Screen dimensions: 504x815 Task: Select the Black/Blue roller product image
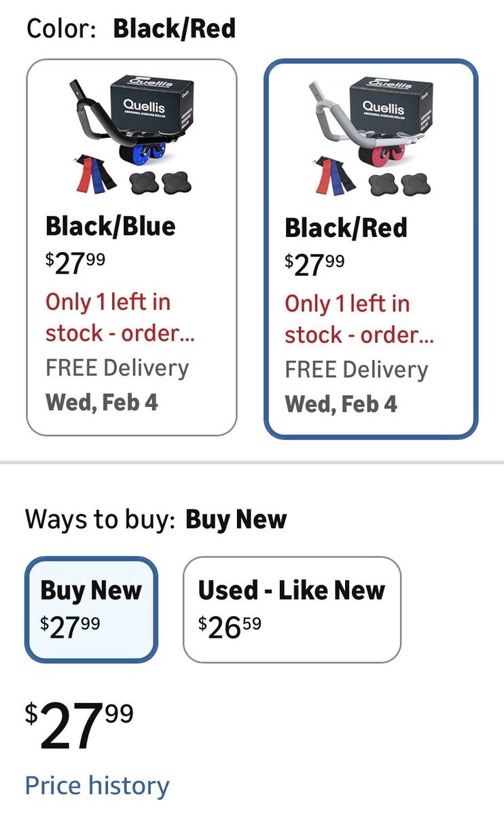[131, 136]
